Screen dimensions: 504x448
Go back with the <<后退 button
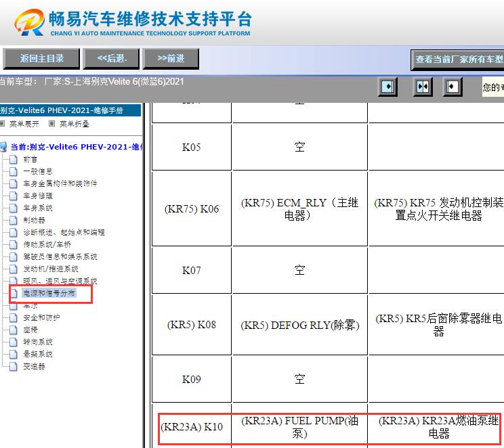coord(112,58)
